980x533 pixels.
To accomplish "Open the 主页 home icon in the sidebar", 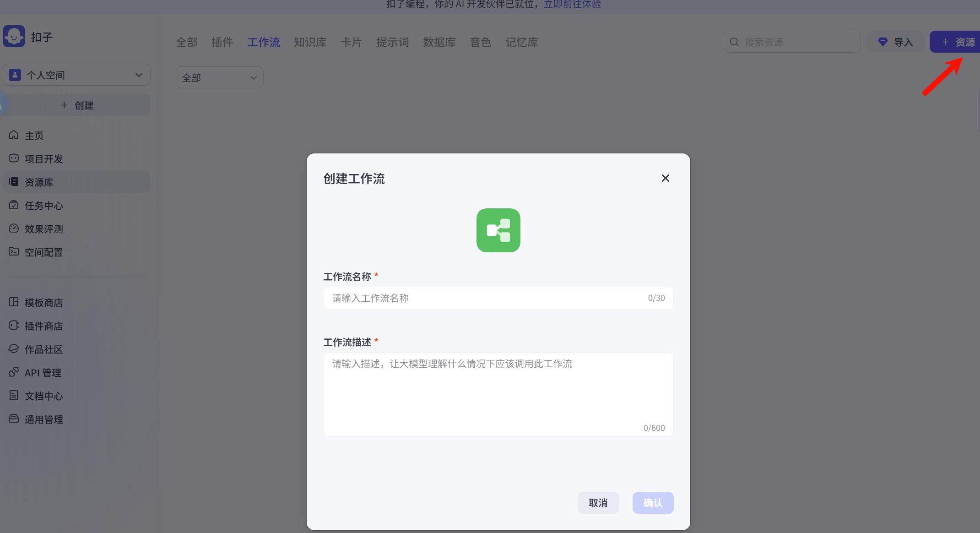I will pyautogui.click(x=14, y=135).
